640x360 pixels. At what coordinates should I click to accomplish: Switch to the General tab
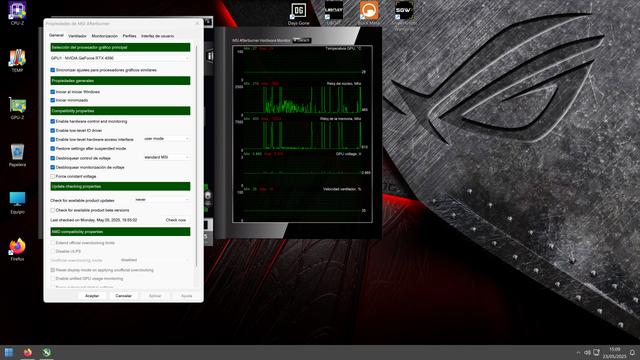coord(56,36)
